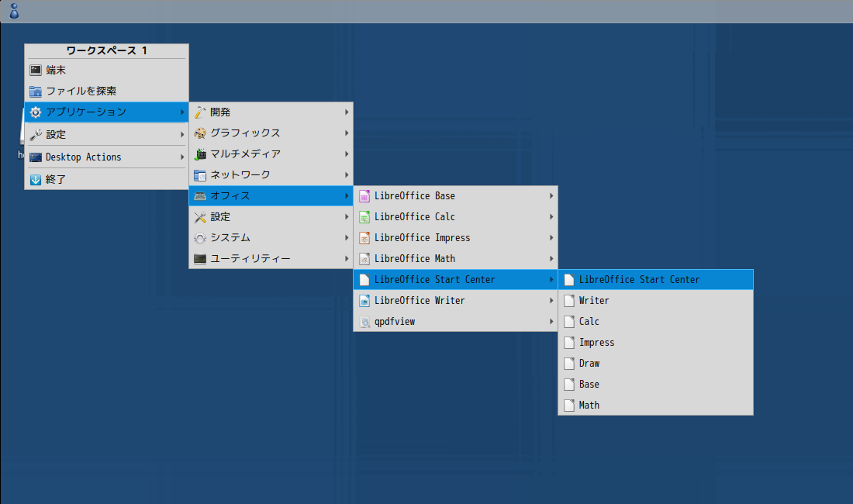This screenshot has height=504, width=853.
Task: Click the LibreOffice Math icon
Action: point(364,259)
